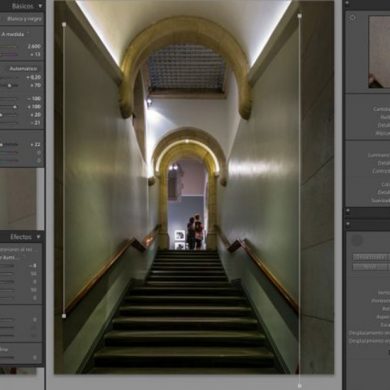This screenshot has width=390, height=390.
Task: Click the first Upright mode button
Action: pos(370,257)
